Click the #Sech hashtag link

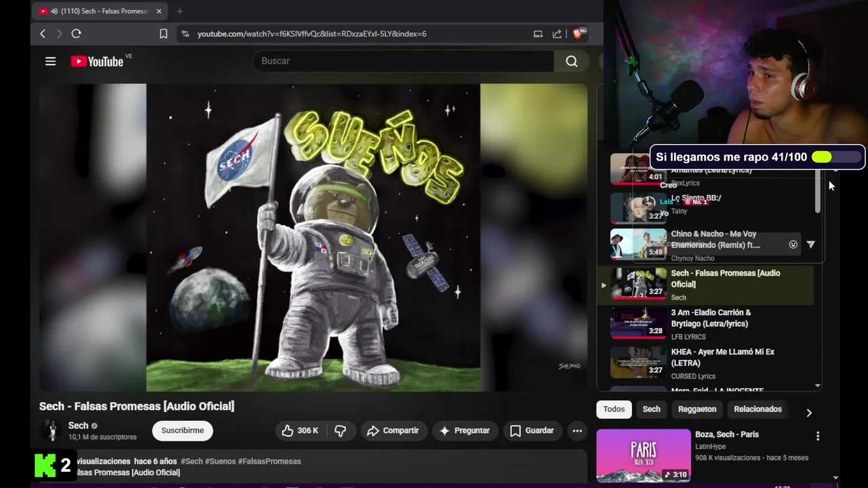point(192,461)
